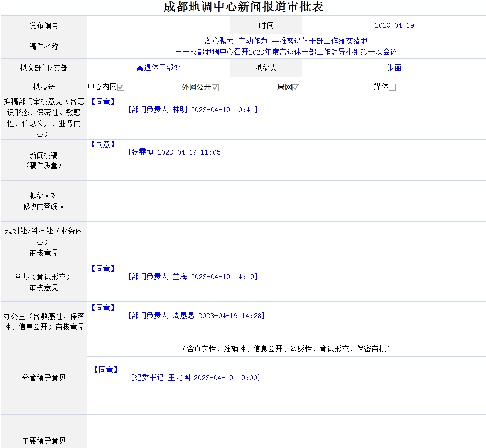The width and height of the screenshot is (486, 448).
Task: Click the 张雯博 review timestamp entry
Action: (176, 152)
